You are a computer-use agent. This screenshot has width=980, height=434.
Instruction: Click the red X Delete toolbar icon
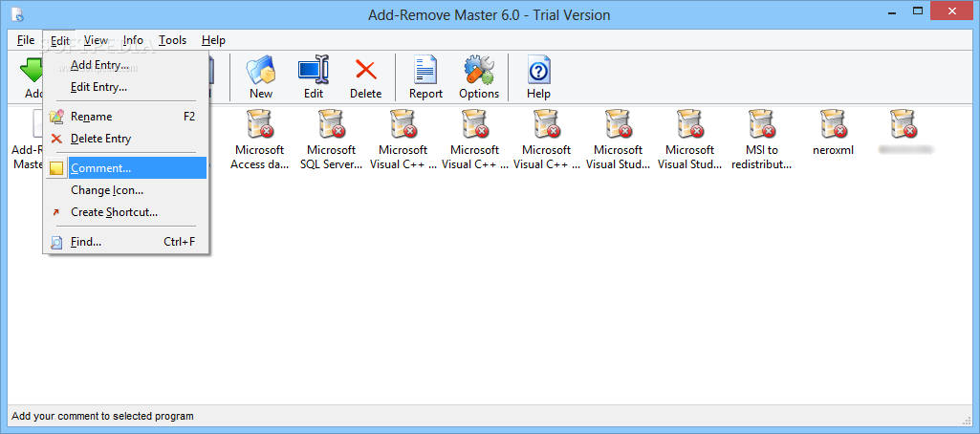point(365,70)
